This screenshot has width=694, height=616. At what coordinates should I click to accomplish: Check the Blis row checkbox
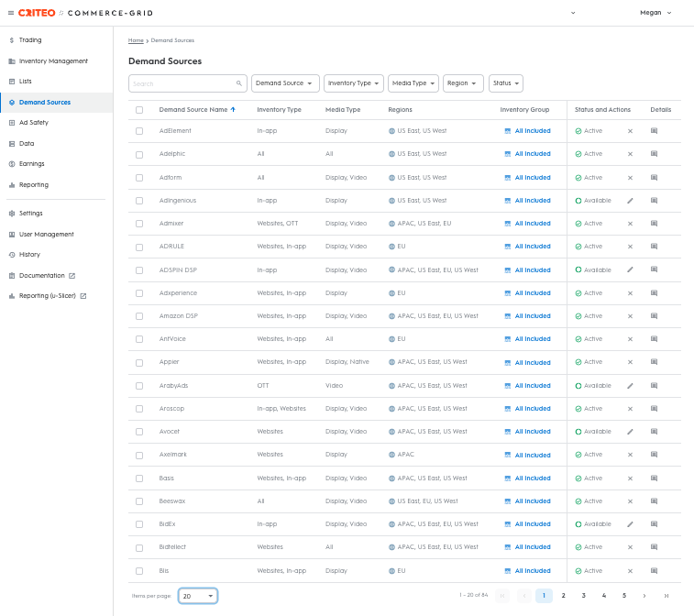pyautogui.click(x=139, y=571)
